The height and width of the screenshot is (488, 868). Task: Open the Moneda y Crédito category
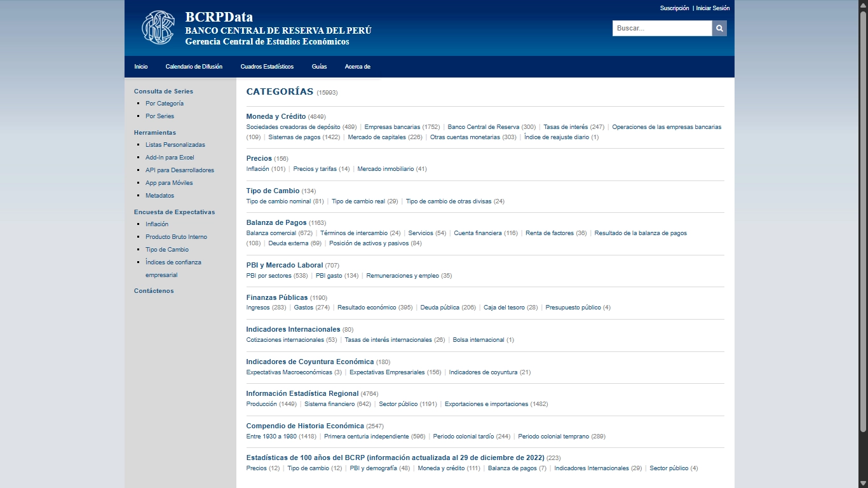[x=276, y=116]
